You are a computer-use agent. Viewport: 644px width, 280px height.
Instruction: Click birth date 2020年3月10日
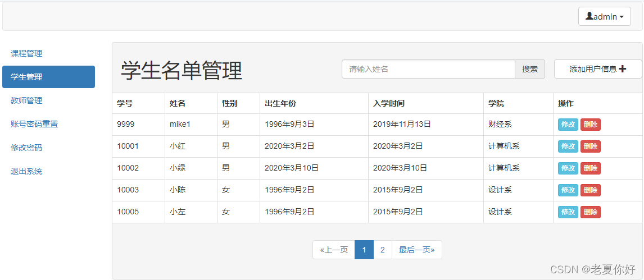292,168
